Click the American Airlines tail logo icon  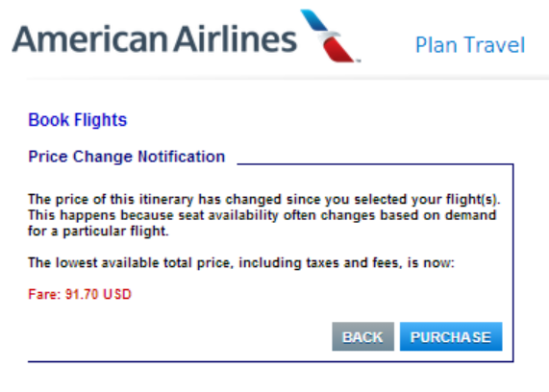click(x=329, y=36)
